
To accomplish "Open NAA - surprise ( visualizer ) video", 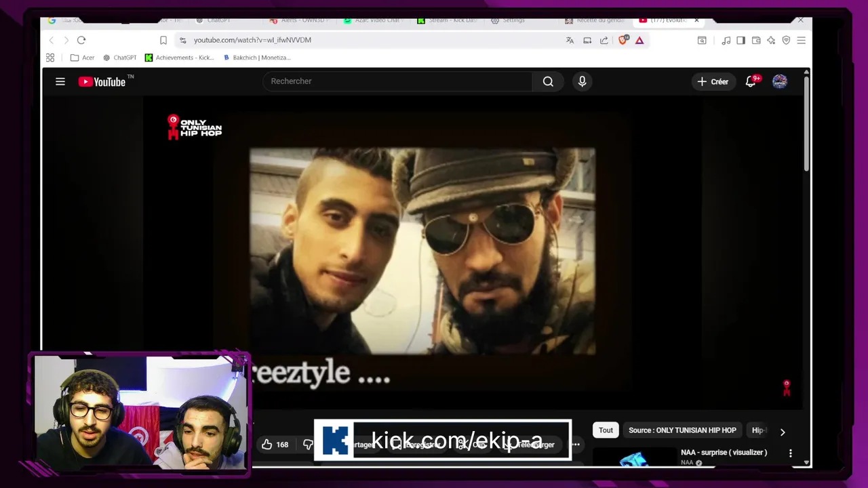I will coord(724,452).
